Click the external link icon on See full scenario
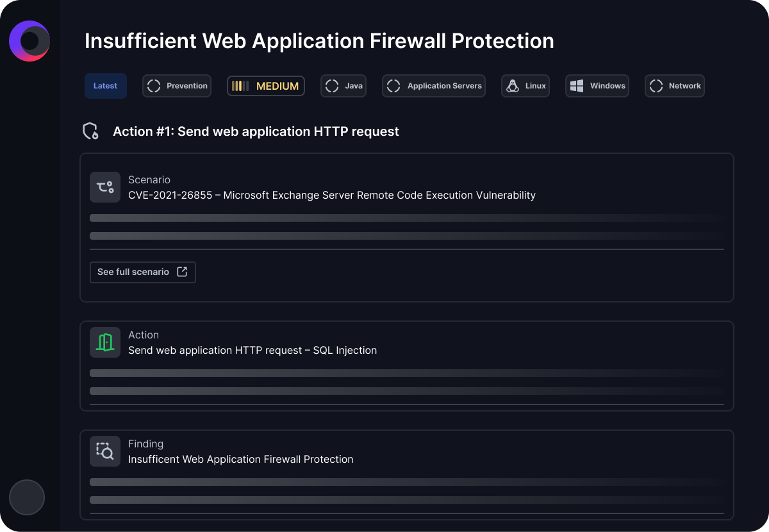769x532 pixels. 182,272
